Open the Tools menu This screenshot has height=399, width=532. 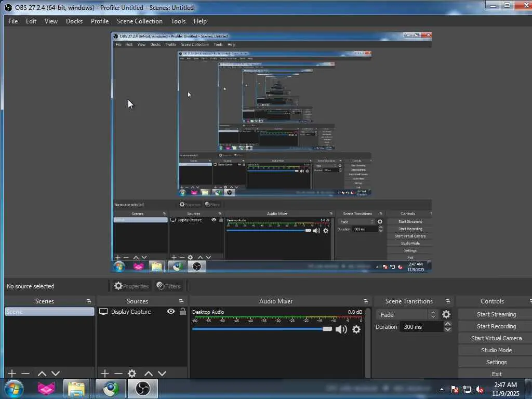point(178,21)
